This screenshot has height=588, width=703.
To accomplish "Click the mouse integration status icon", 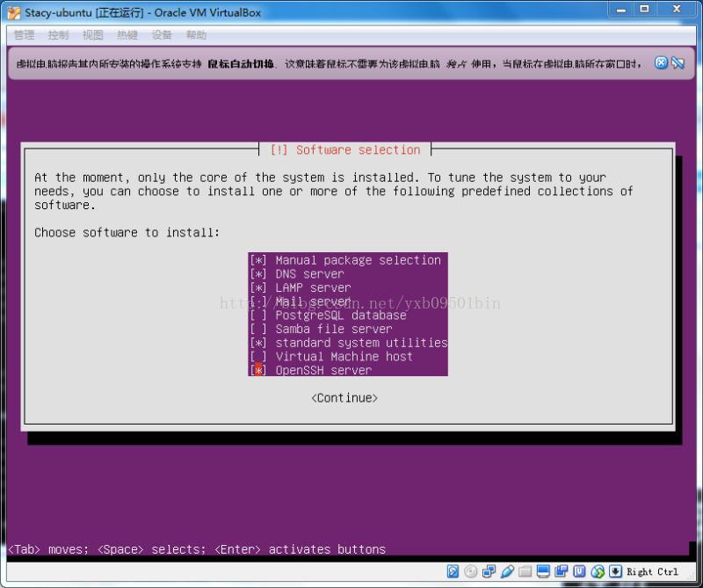I will coord(598,571).
